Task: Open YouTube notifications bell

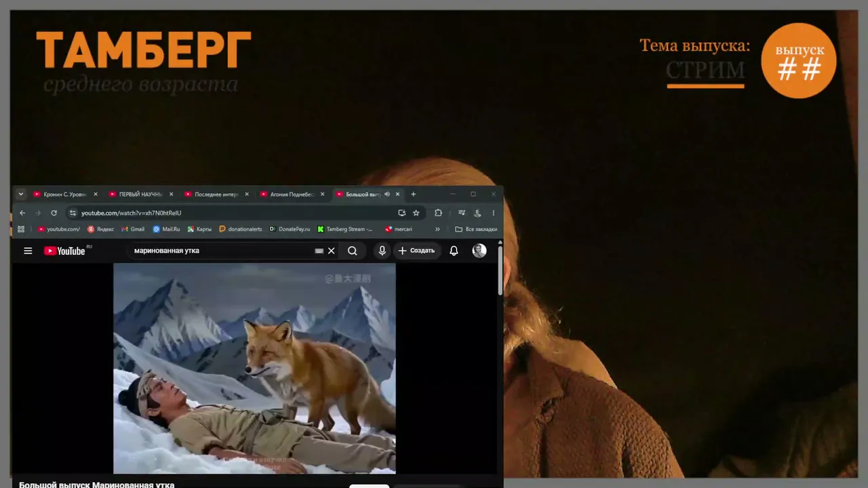Action: click(x=454, y=251)
